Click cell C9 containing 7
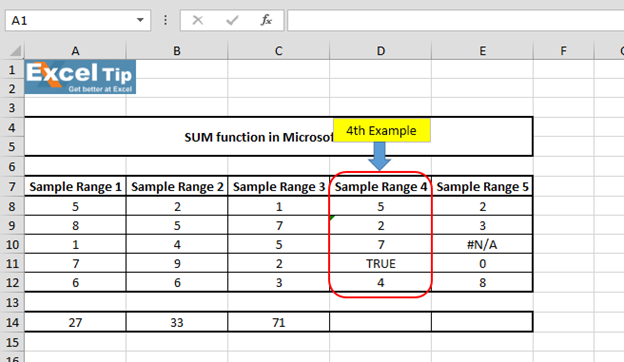Image resolution: width=624 pixels, height=362 pixels. coord(279,225)
